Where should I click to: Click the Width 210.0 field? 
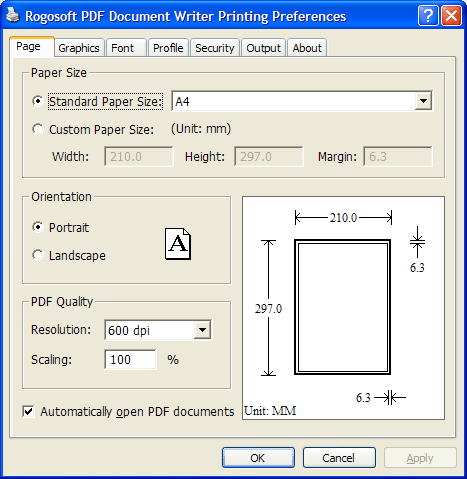click(139, 156)
